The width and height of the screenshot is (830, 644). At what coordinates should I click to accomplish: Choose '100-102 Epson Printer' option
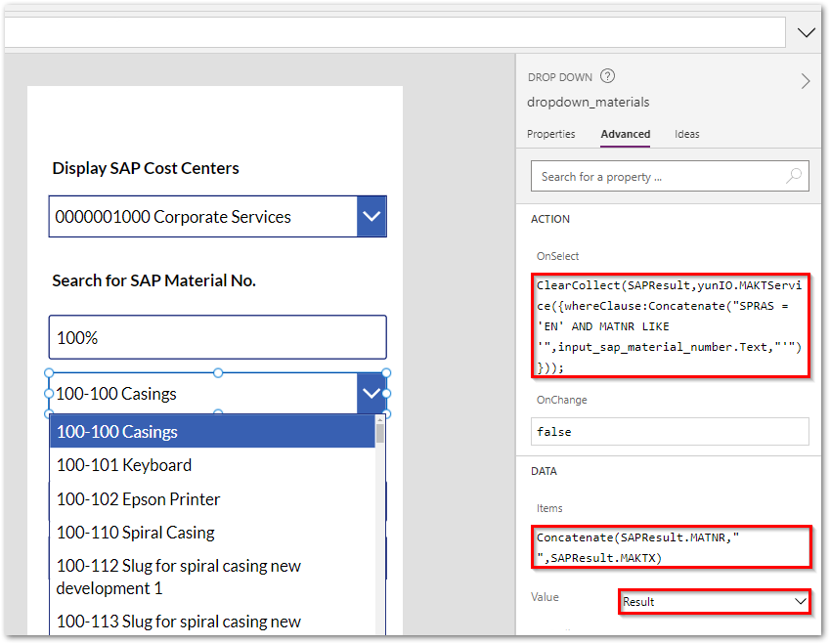pos(212,498)
